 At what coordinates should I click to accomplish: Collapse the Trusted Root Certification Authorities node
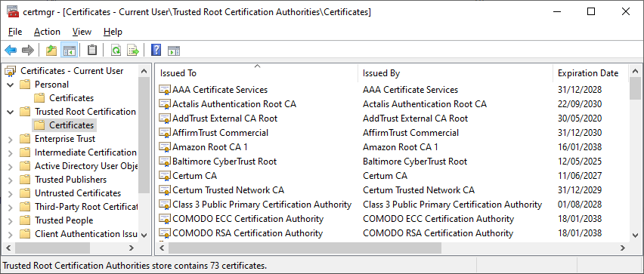[11, 112]
